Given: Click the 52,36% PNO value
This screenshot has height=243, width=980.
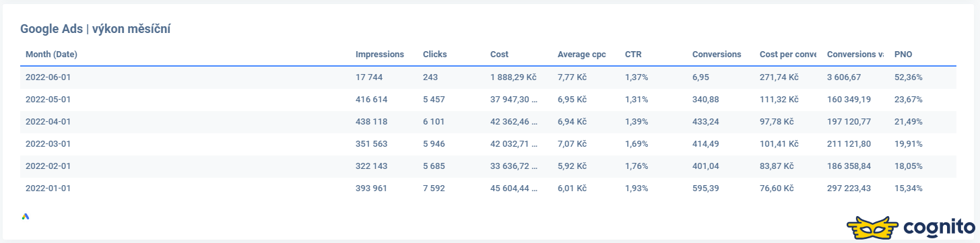Looking at the screenshot, I should click(x=909, y=77).
